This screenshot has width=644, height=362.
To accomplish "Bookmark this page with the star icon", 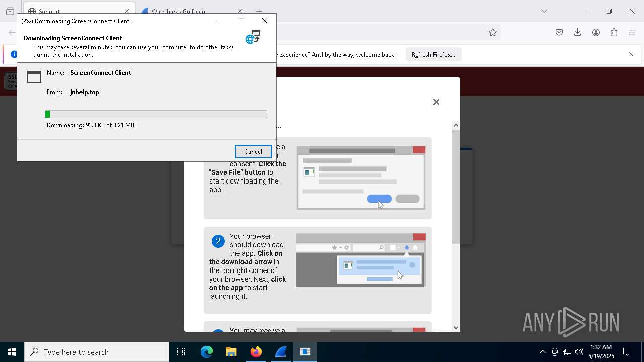I will tap(493, 32).
